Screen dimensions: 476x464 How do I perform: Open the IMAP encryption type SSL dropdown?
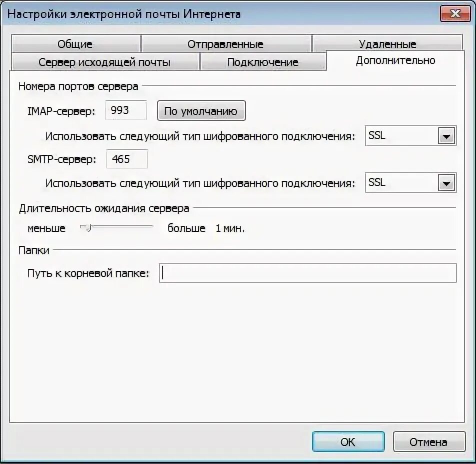point(410,135)
